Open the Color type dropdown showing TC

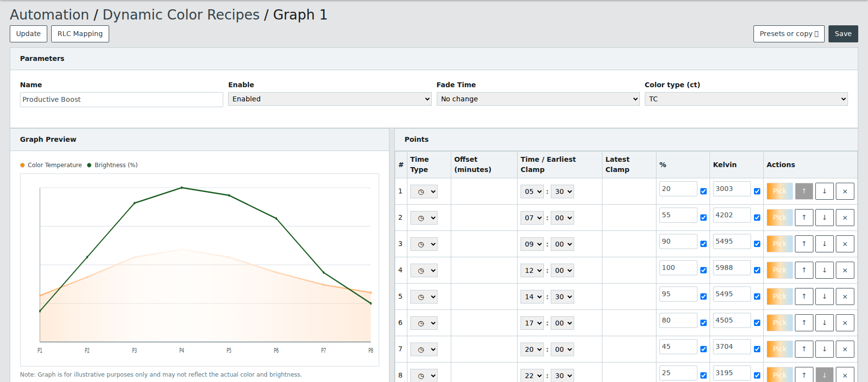tap(746, 99)
